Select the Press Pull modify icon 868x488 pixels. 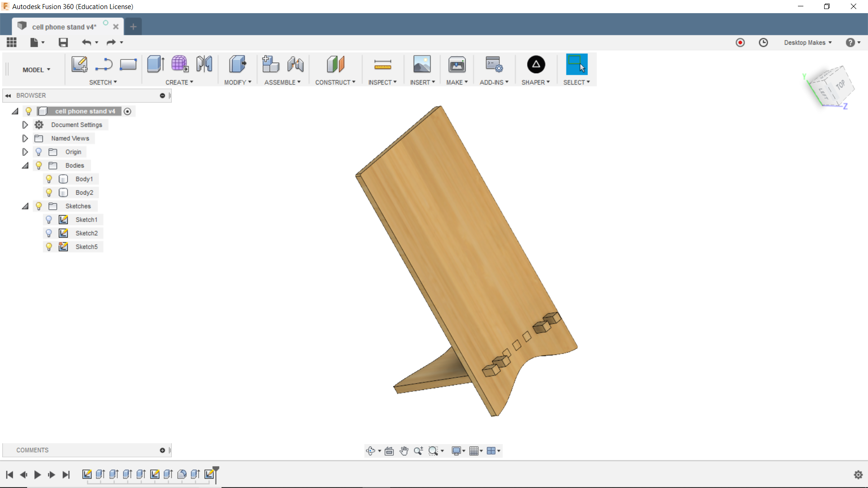(x=237, y=65)
